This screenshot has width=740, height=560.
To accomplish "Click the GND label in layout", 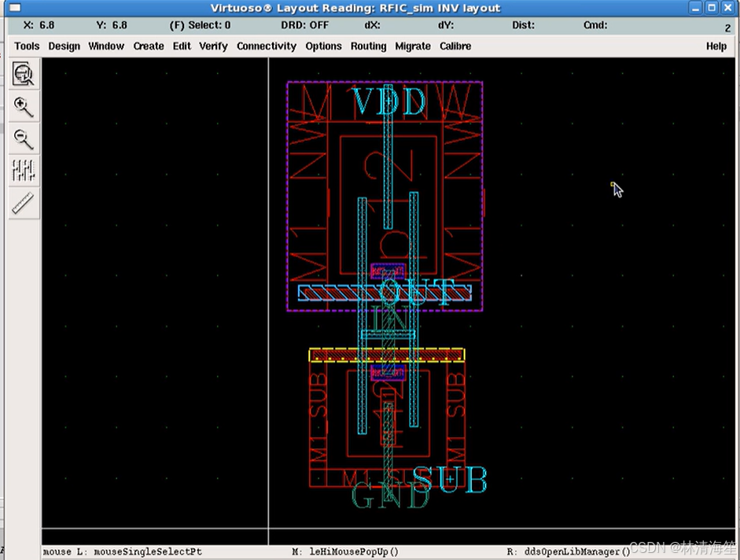I will pos(390,496).
